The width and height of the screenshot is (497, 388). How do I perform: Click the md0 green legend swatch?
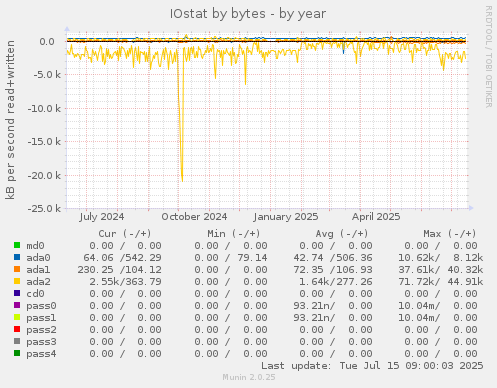tap(17, 245)
